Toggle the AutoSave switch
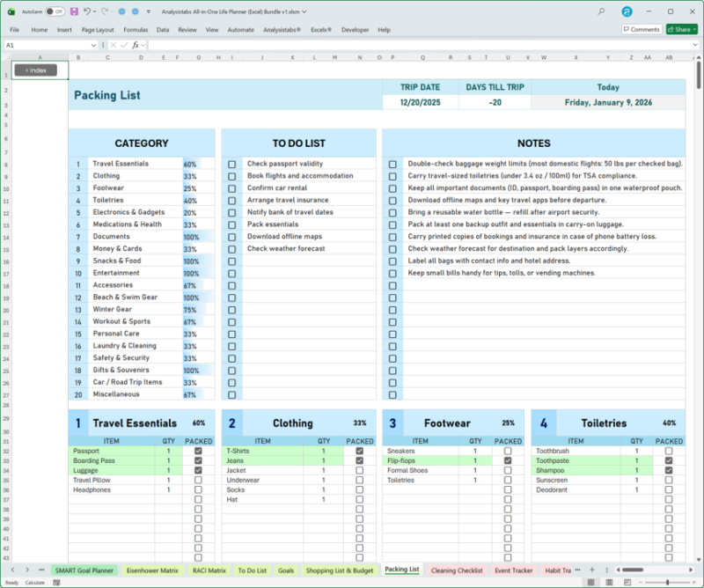The width and height of the screenshot is (704, 588). tap(55, 11)
